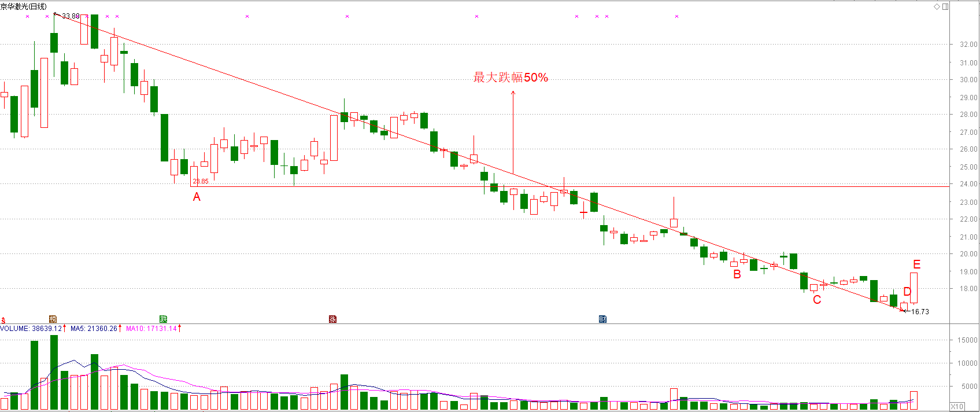980x412 pixels.
Task: Click the red letter A annotation
Action: click(x=197, y=197)
